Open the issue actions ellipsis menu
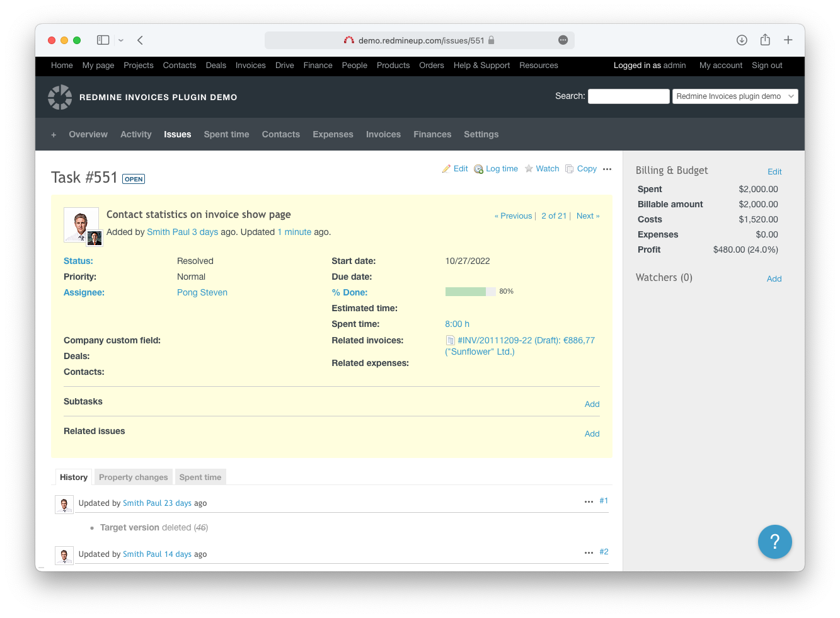The height and width of the screenshot is (618, 840). coord(607,169)
